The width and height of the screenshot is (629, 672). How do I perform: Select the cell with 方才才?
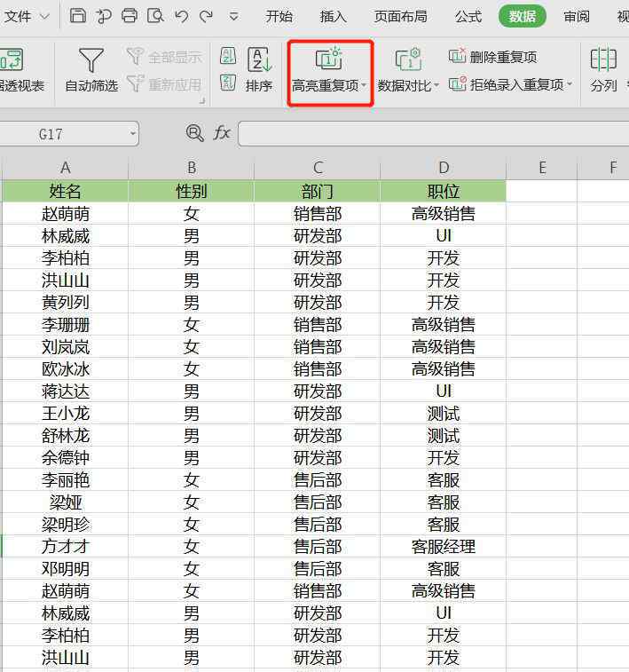[x=65, y=547]
